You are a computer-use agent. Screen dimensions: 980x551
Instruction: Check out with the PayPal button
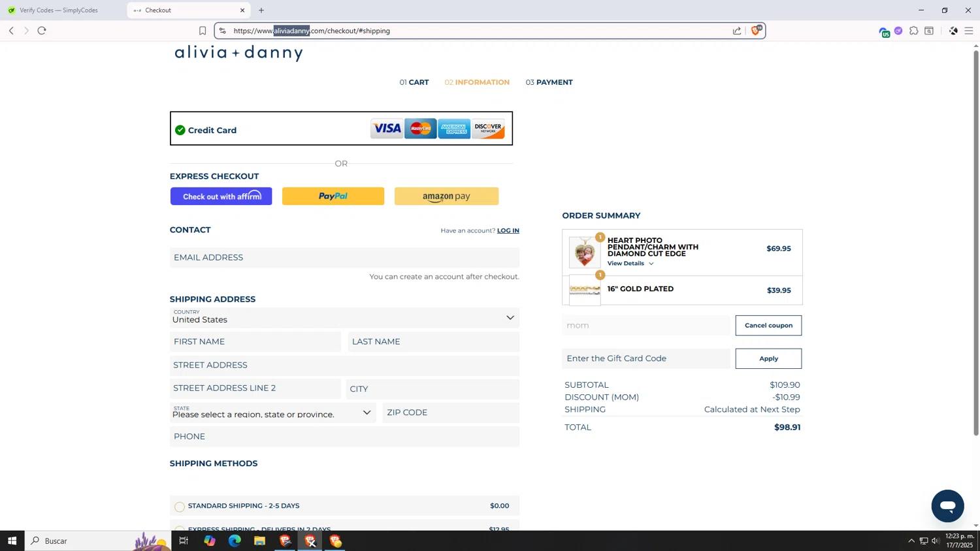point(333,197)
